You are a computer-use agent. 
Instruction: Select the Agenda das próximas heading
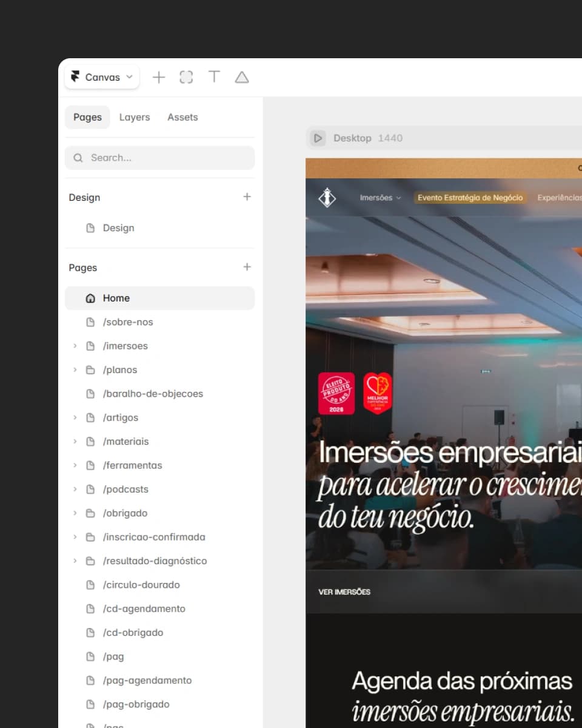462,681
